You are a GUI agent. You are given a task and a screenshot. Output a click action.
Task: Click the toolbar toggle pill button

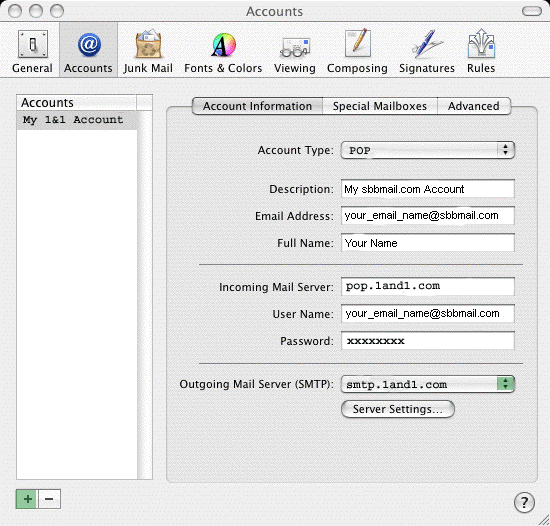point(532,11)
